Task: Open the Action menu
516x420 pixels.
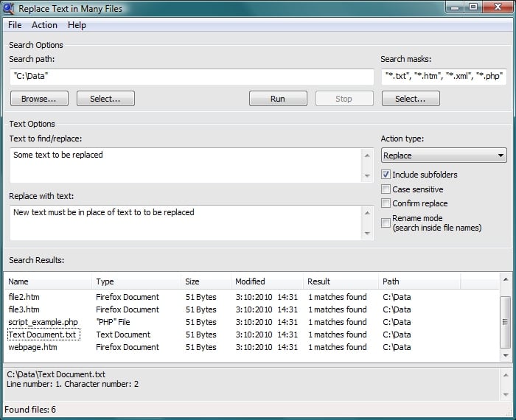Action: pos(44,25)
